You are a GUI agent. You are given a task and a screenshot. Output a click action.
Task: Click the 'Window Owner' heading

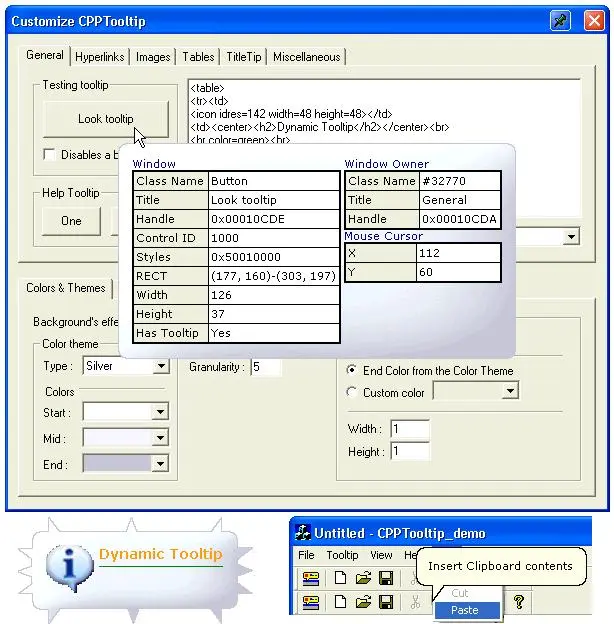pos(386,164)
